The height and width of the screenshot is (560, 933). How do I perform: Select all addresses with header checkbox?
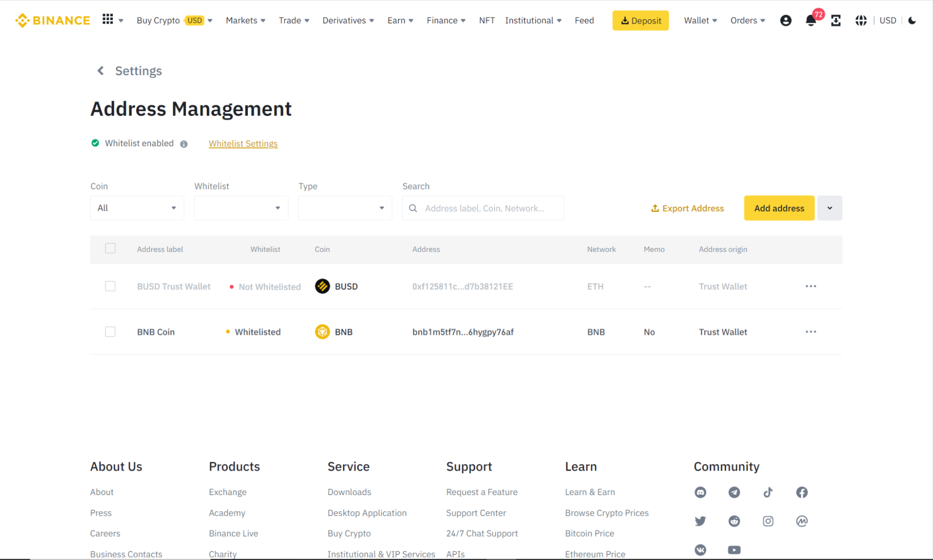point(110,248)
